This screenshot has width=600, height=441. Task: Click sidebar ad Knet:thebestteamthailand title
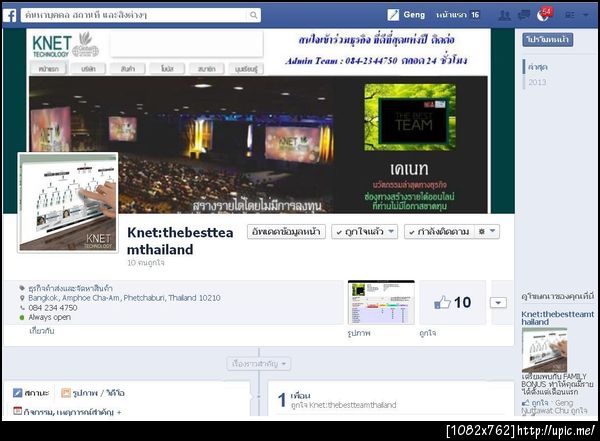tap(558, 318)
